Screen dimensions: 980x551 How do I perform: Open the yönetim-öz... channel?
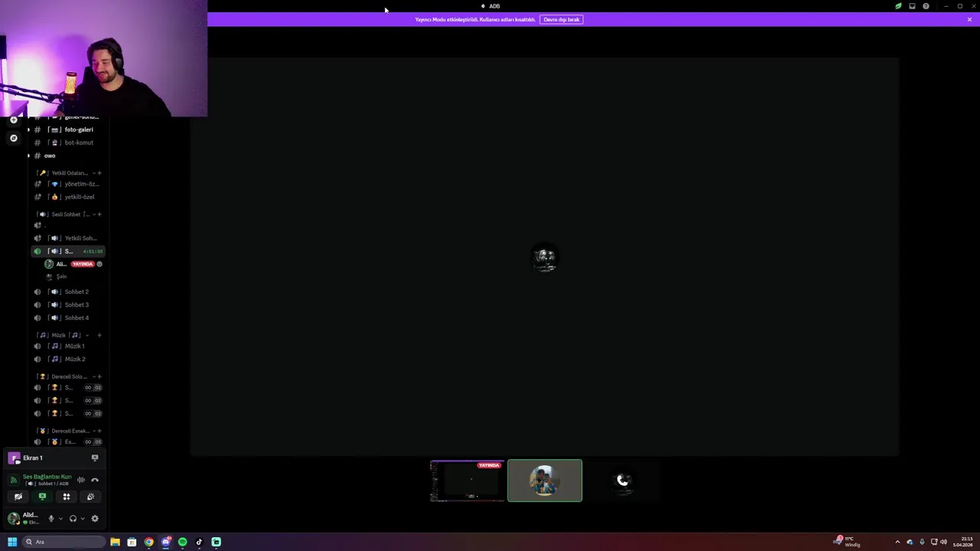click(67, 184)
